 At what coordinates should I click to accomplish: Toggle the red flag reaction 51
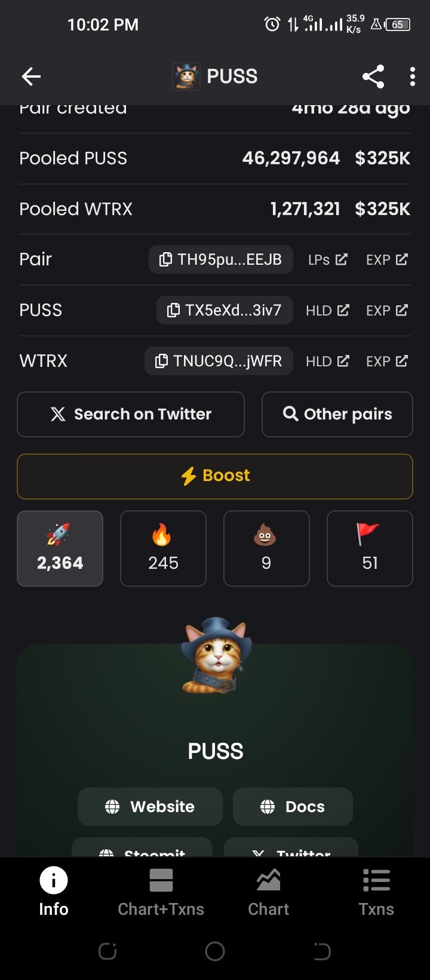(370, 549)
